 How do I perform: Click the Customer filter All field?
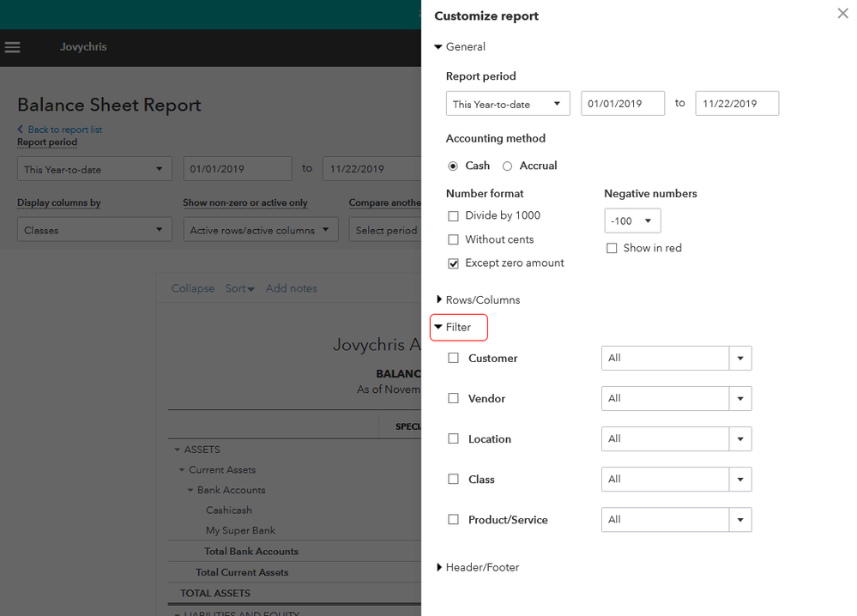(665, 359)
